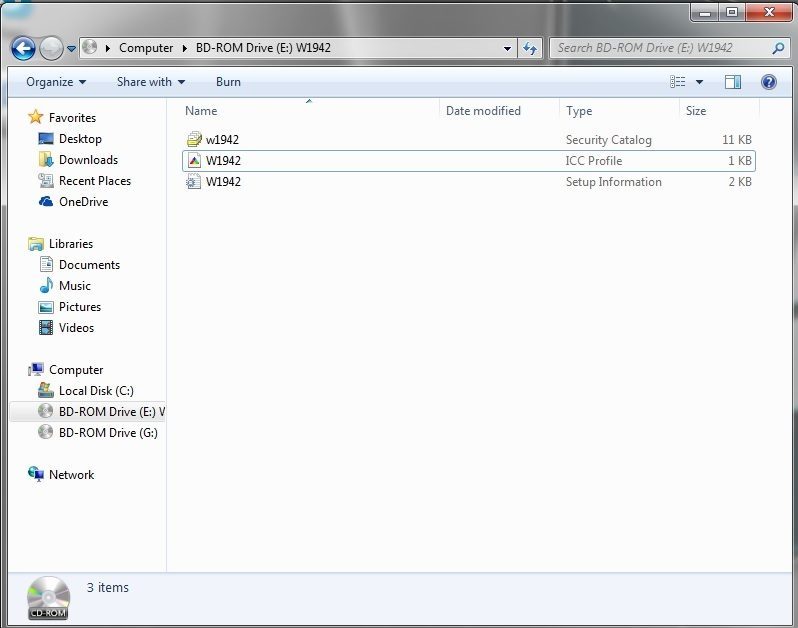Select Computer in navigation pane
The image size is (798, 628).
(76, 370)
